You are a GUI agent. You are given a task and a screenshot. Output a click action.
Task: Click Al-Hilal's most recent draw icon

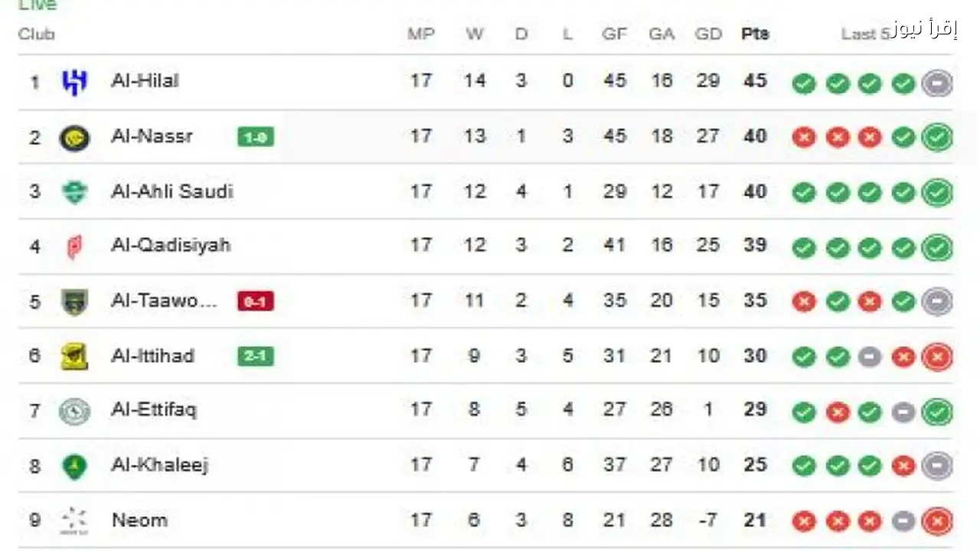point(936,83)
